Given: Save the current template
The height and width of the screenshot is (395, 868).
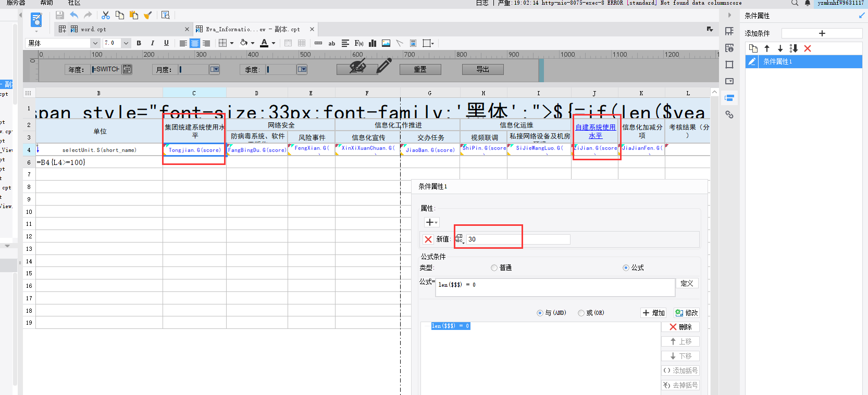Looking at the screenshot, I should coord(60,15).
